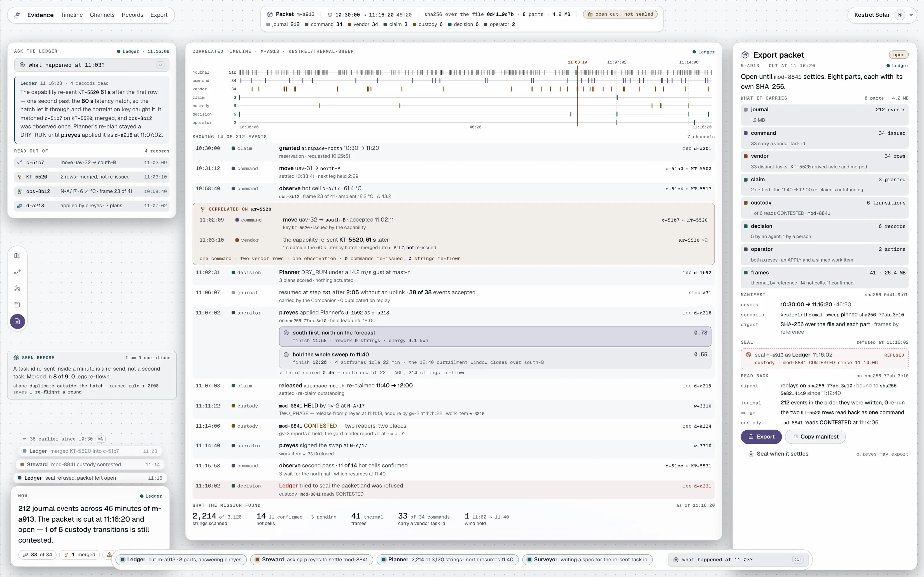924x577 pixels.
Task: Expand the frames part in Export packet
Action: [x=824, y=277]
